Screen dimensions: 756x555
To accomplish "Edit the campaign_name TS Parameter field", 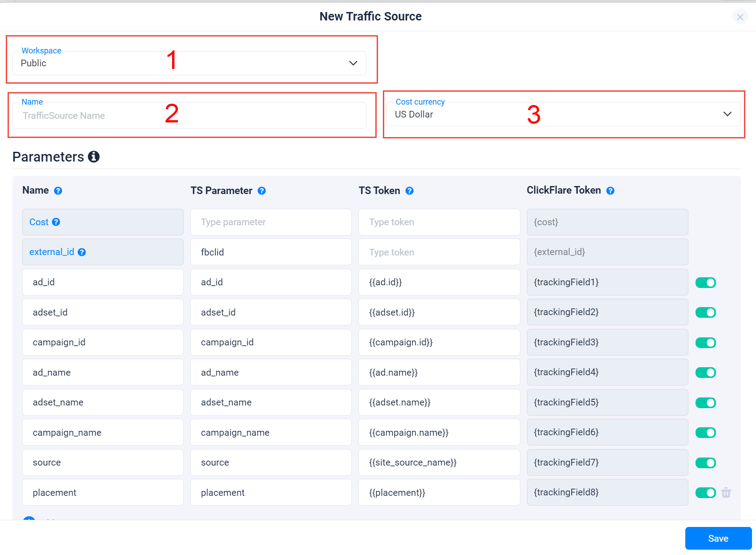I will (x=271, y=432).
